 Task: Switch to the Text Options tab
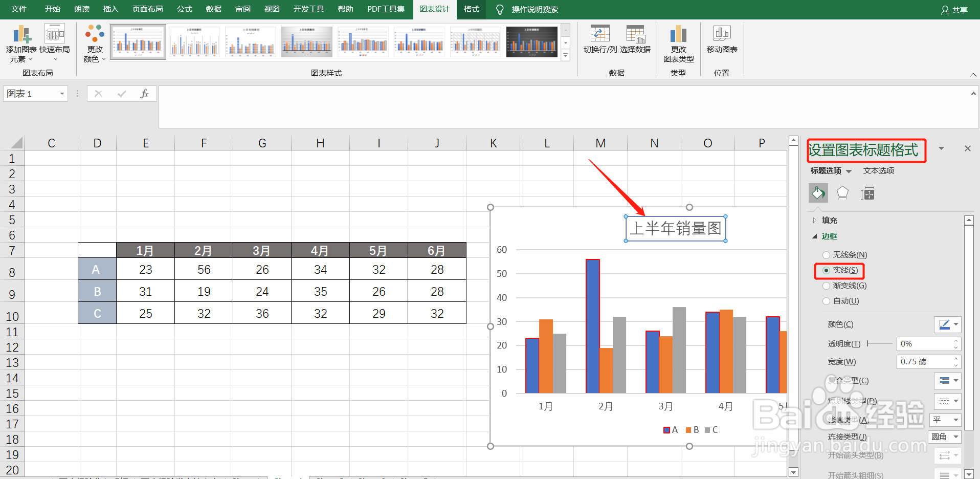(x=879, y=171)
